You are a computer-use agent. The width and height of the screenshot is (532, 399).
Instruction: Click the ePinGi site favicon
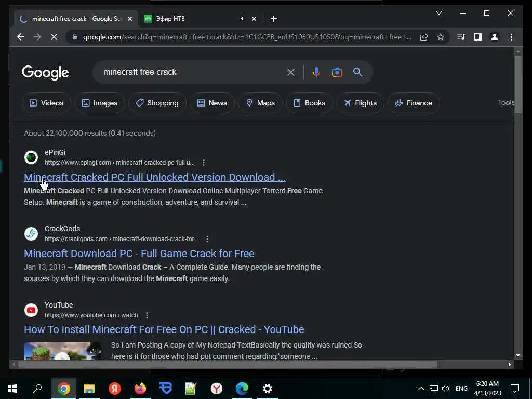[x=31, y=157]
